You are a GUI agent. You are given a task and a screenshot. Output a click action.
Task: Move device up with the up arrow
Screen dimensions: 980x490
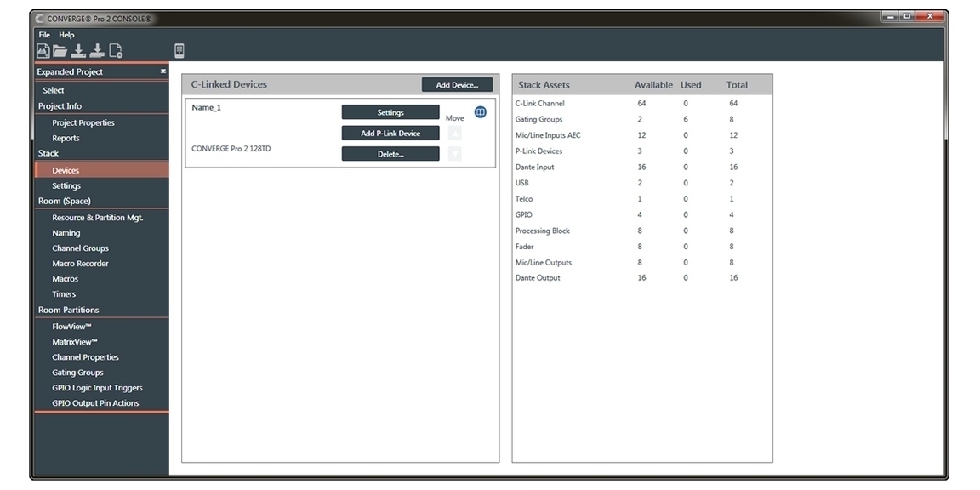[455, 134]
